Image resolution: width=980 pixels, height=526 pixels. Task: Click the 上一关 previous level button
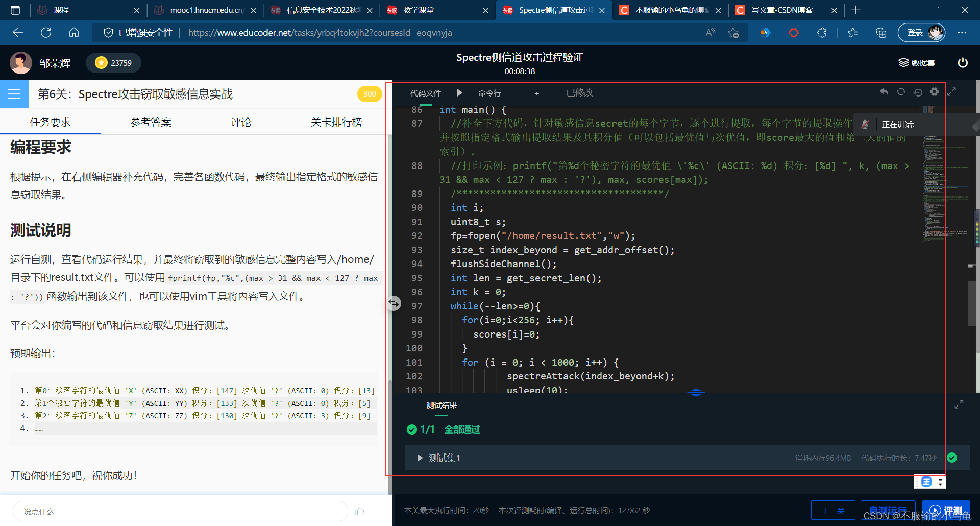[833, 511]
